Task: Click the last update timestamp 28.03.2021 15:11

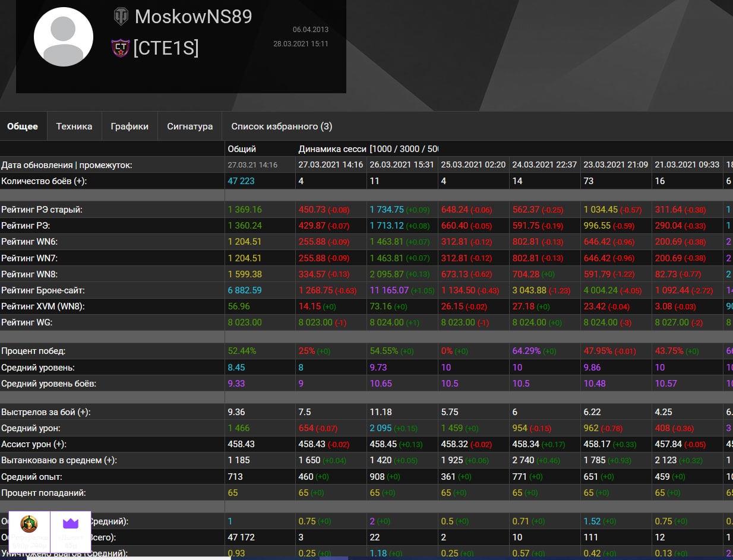Action: click(301, 44)
